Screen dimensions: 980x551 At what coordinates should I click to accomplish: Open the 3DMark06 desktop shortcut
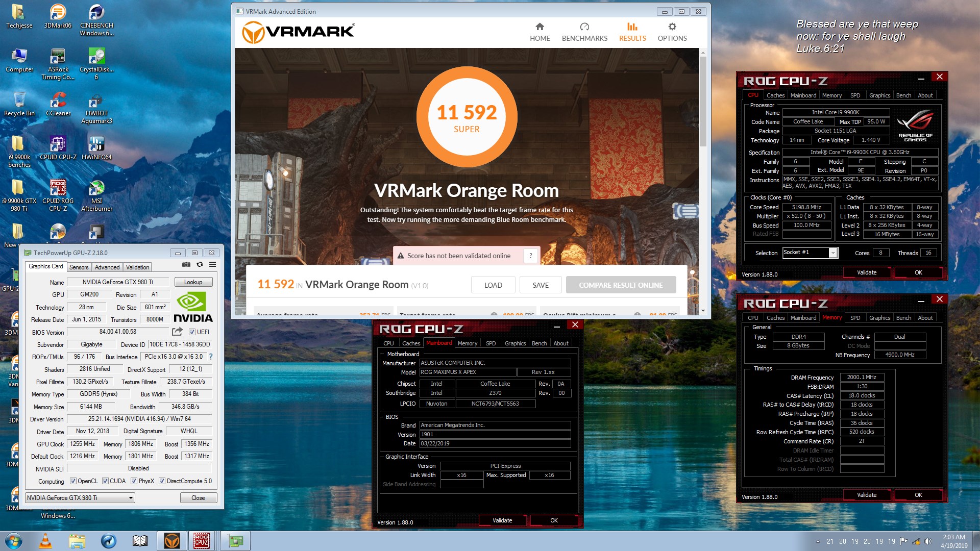tap(58, 17)
